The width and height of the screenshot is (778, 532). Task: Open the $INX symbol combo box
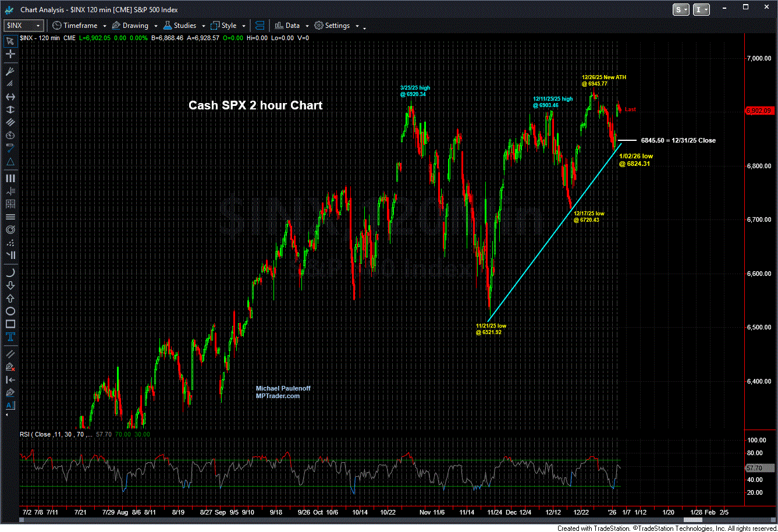click(23, 26)
